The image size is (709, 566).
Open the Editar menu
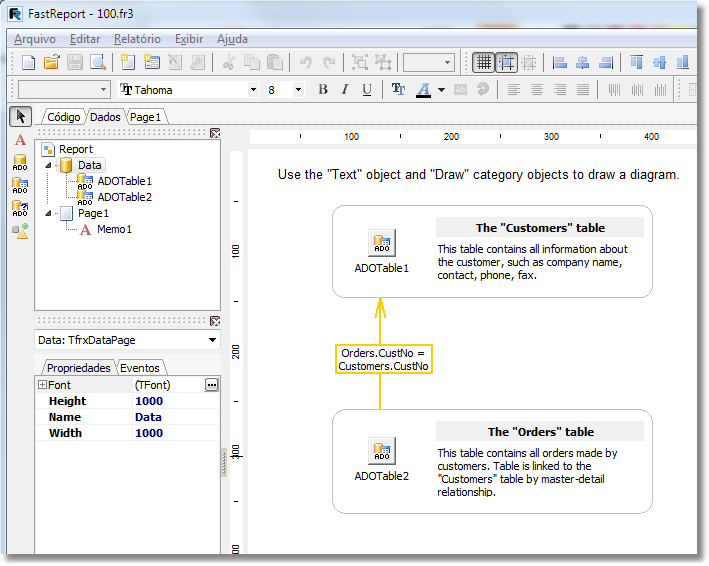tap(85, 39)
